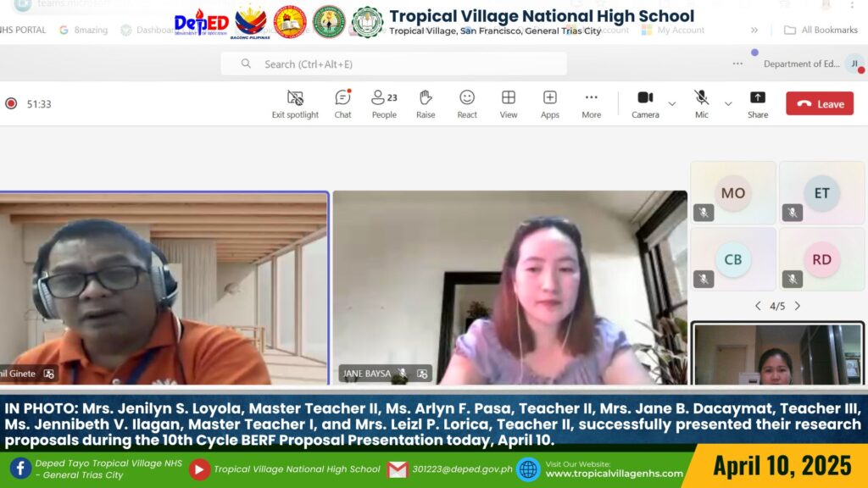This screenshot has width=868, height=488.
Task: Select the ET participant tile
Action: point(821,193)
